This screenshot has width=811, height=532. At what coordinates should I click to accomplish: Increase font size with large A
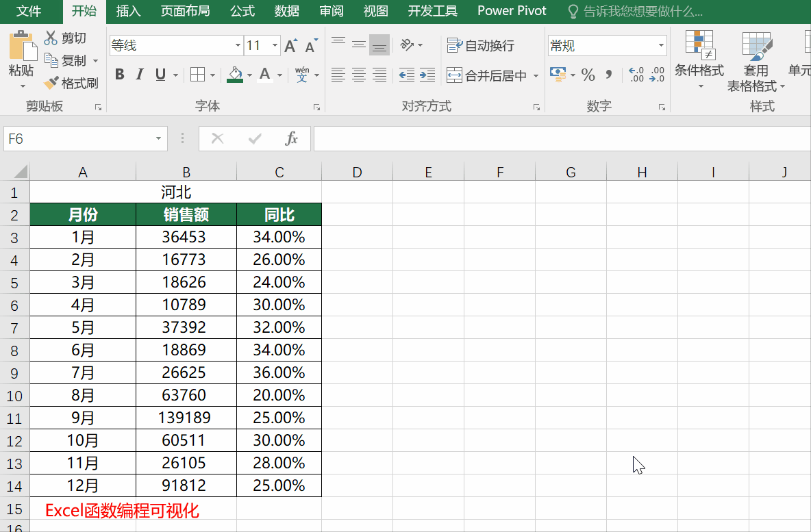coord(290,45)
